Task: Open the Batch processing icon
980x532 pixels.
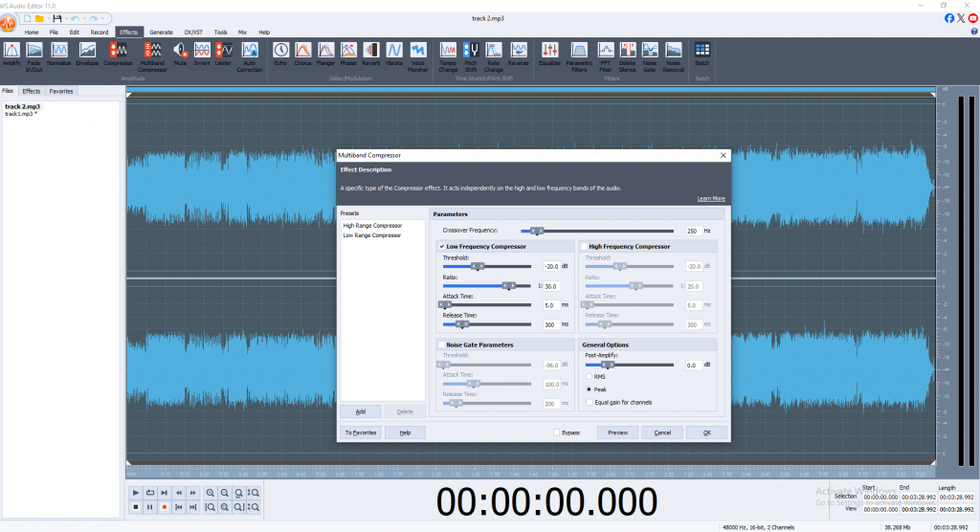Action: tap(702, 52)
